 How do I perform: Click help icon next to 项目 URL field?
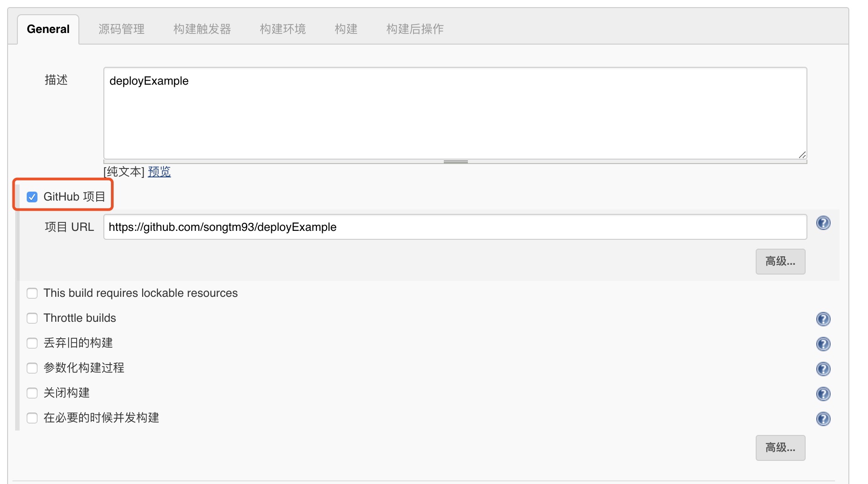pos(823,223)
